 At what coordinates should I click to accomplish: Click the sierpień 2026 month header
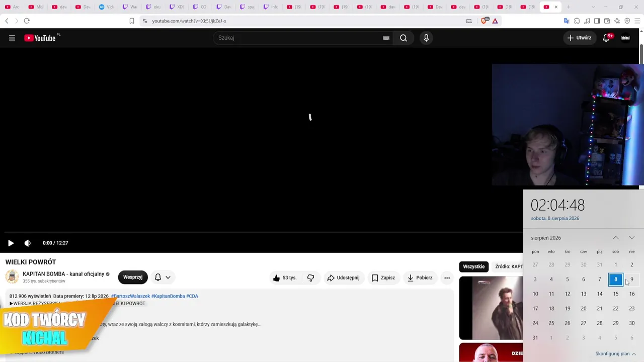point(546,238)
